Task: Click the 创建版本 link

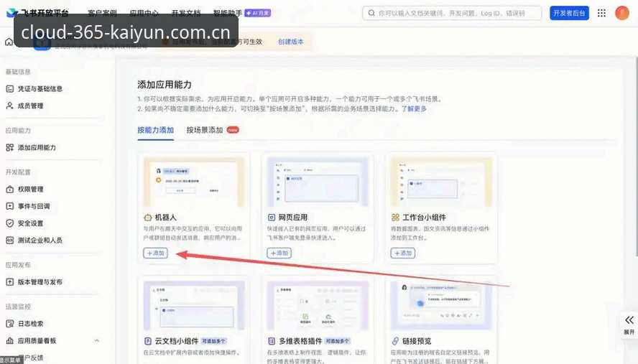Action: pos(291,42)
